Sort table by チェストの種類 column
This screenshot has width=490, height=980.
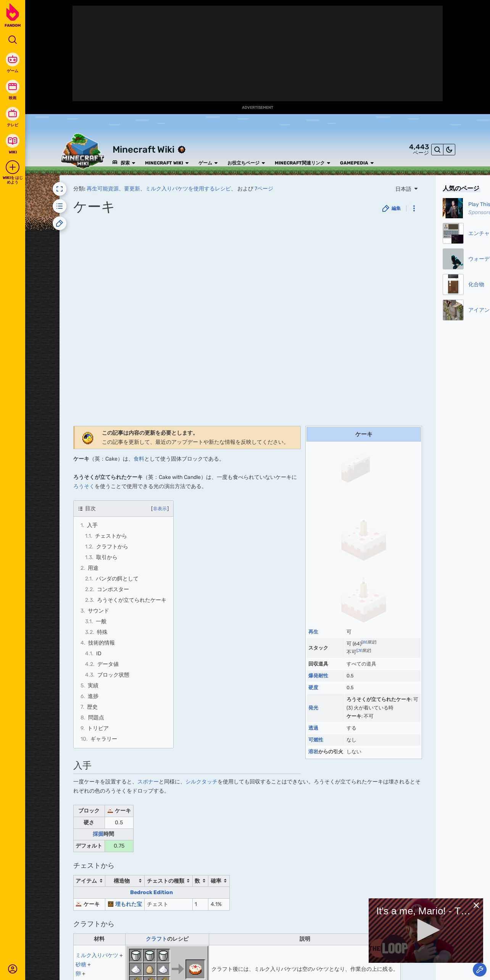click(168, 881)
